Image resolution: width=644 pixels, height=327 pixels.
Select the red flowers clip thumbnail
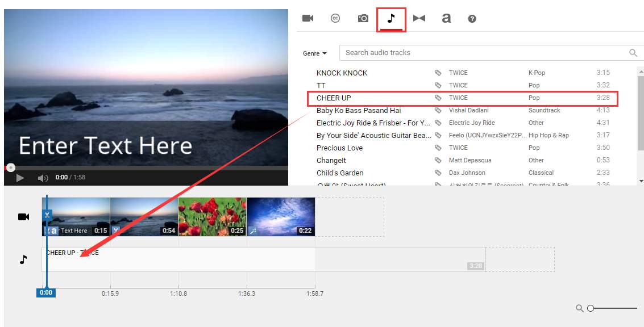click(213, 217)
